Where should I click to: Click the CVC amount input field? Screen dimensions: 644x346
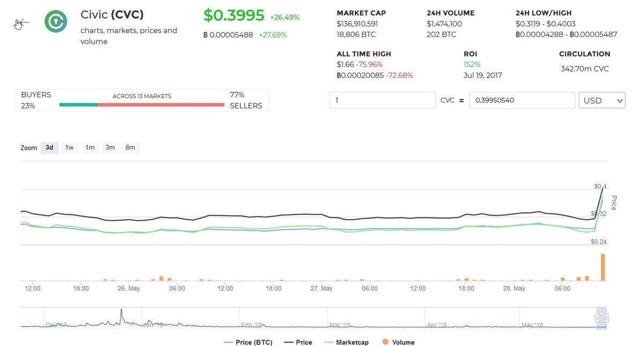click(383, 100)
